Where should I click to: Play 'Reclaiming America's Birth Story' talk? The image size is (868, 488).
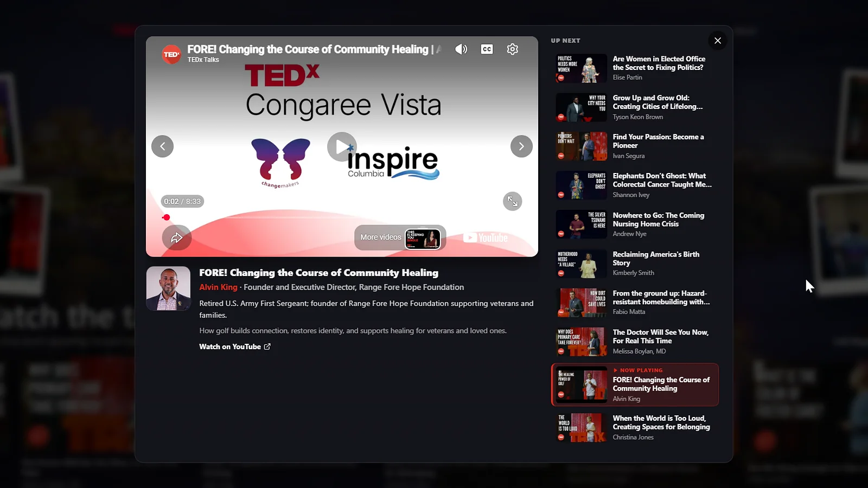click(635, 263)
